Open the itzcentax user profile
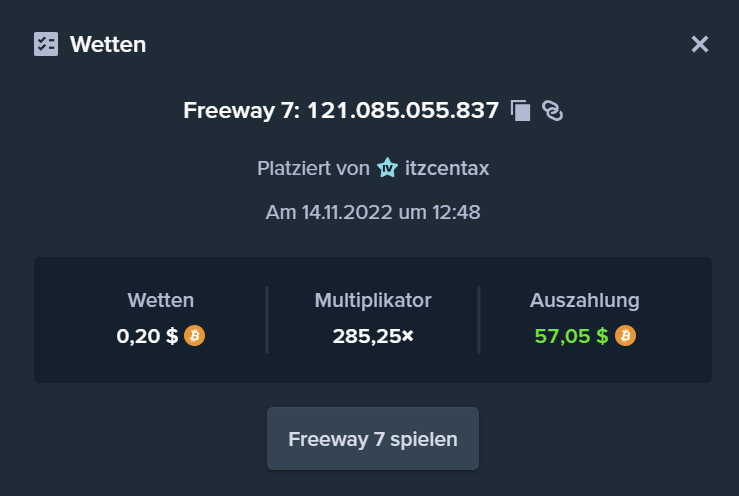739x496 pixels. click(447, 168)
